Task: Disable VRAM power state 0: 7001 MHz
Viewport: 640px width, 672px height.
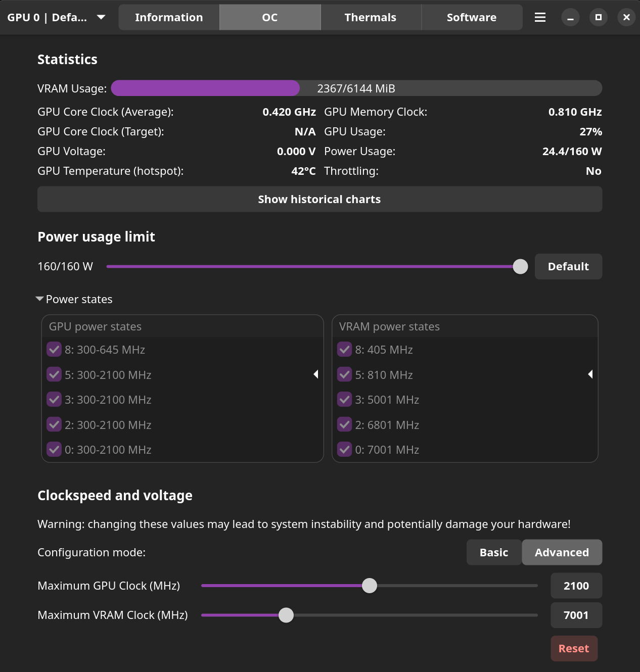Action: coord(345,450)
